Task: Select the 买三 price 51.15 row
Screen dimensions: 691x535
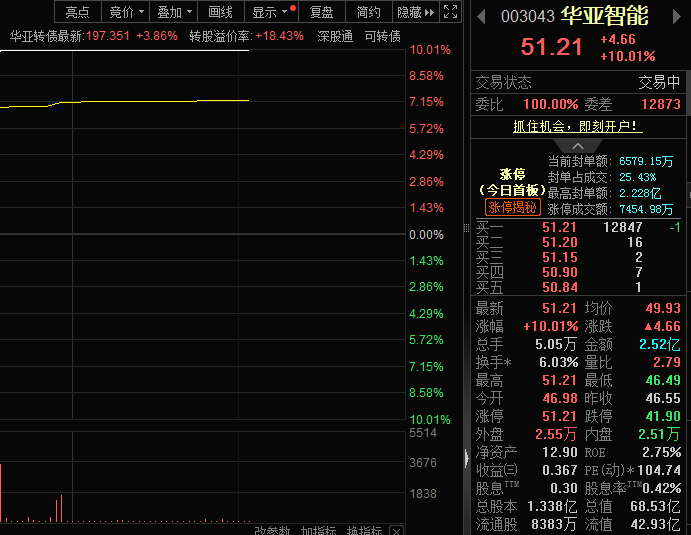Action: pyautogui.click(x=578, y=257)
